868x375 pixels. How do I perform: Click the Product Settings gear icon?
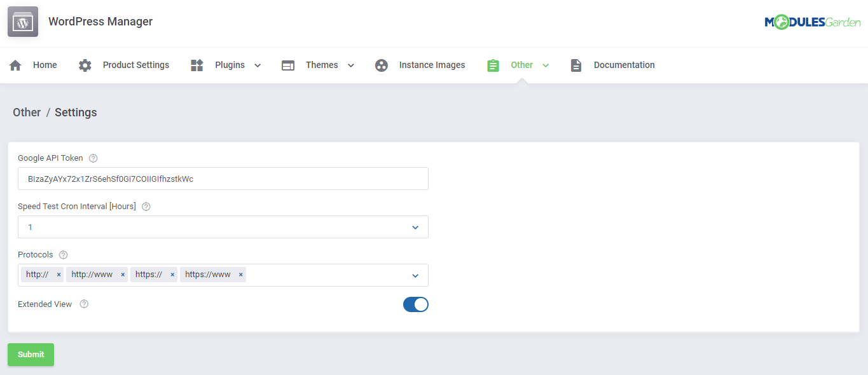85,65
